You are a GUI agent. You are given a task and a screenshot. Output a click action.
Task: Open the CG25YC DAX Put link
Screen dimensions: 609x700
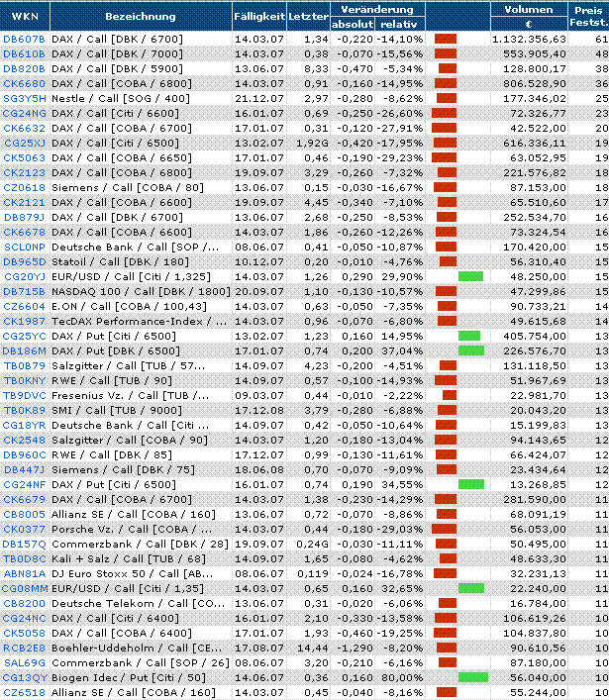[25, 337]
